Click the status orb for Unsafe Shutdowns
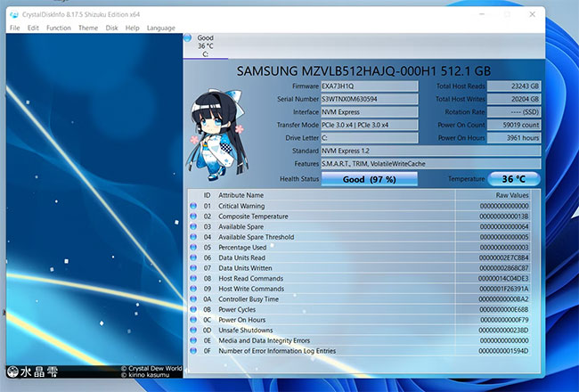Screen dimensions: 579x392 pos(194,330)
